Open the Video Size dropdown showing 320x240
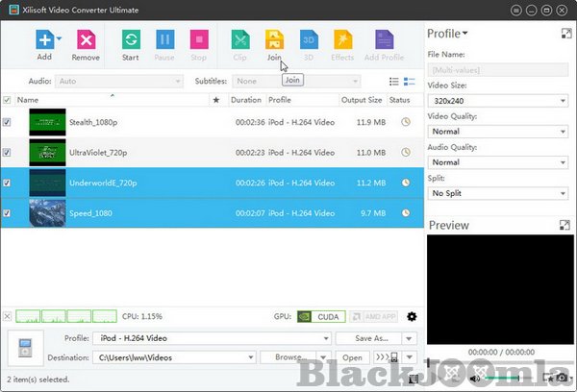577x392 pixels. coord(497,99)
